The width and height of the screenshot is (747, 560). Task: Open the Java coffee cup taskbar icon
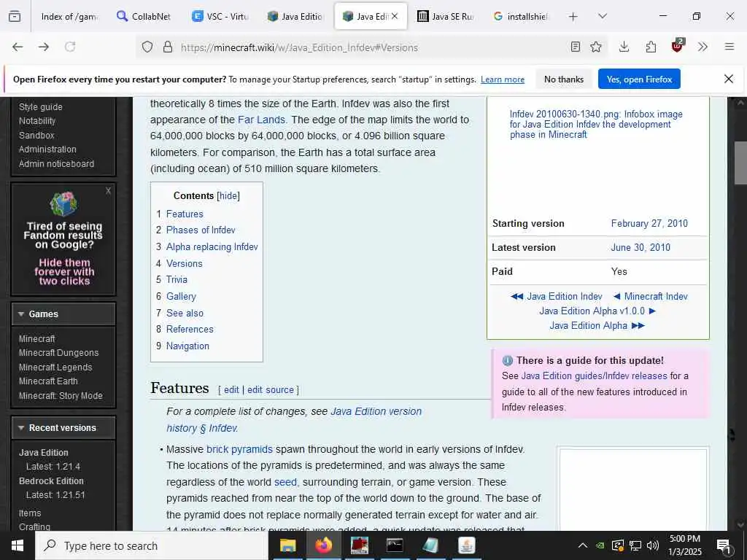pos(466,545)
